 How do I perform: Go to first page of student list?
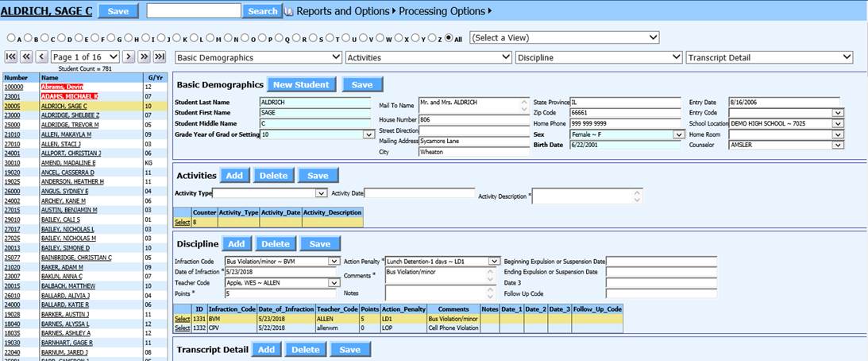click(x=10, y=56)
